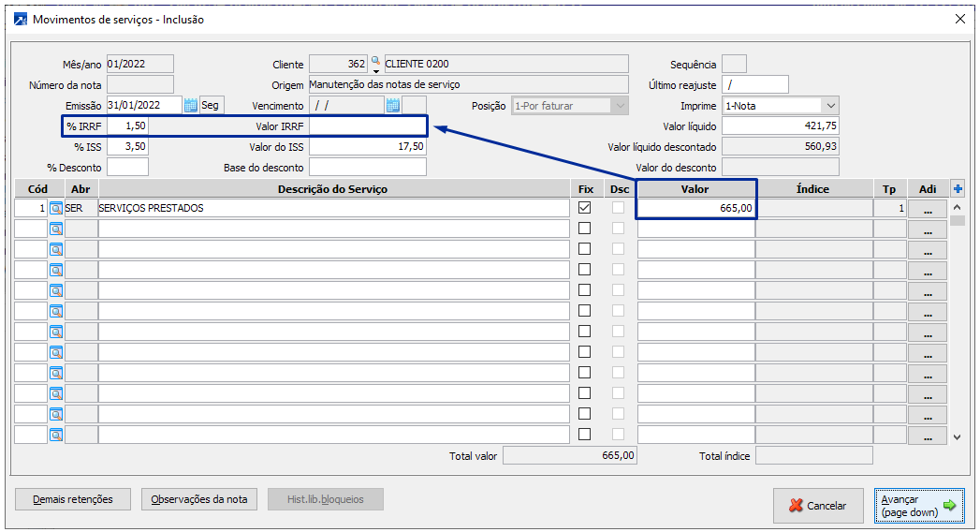980x532 pixels.
Task: Edit the 665,00 Valor cell
Action: [695, 208]
